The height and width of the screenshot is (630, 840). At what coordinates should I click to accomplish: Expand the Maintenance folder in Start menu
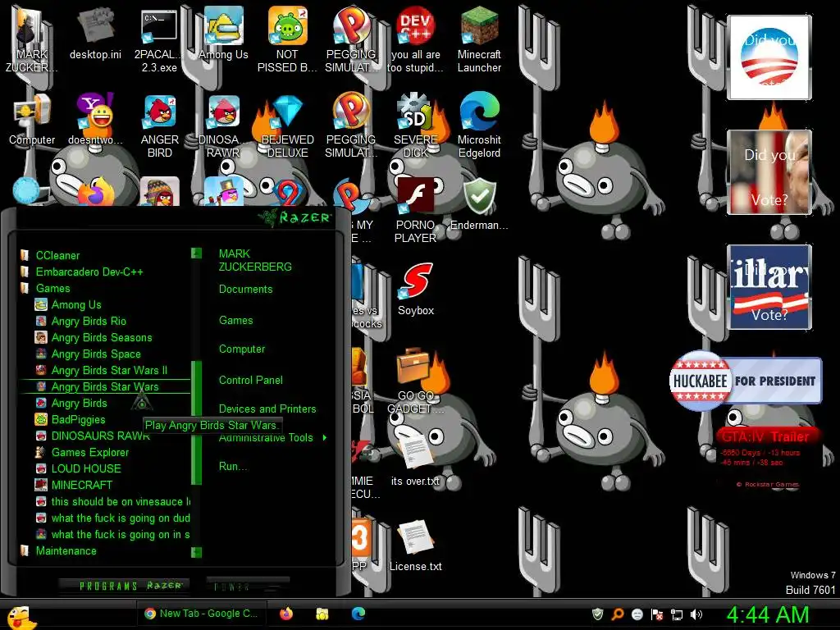tap(66, 550)
